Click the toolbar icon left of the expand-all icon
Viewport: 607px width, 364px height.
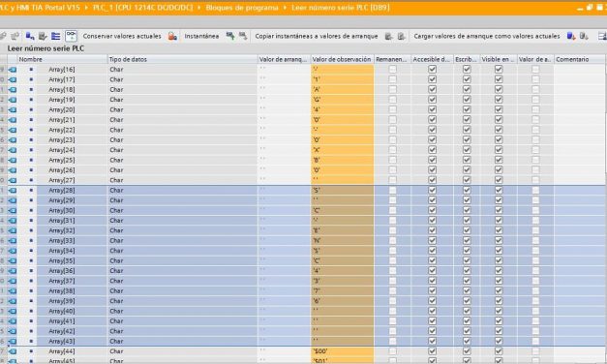(43, 36)
